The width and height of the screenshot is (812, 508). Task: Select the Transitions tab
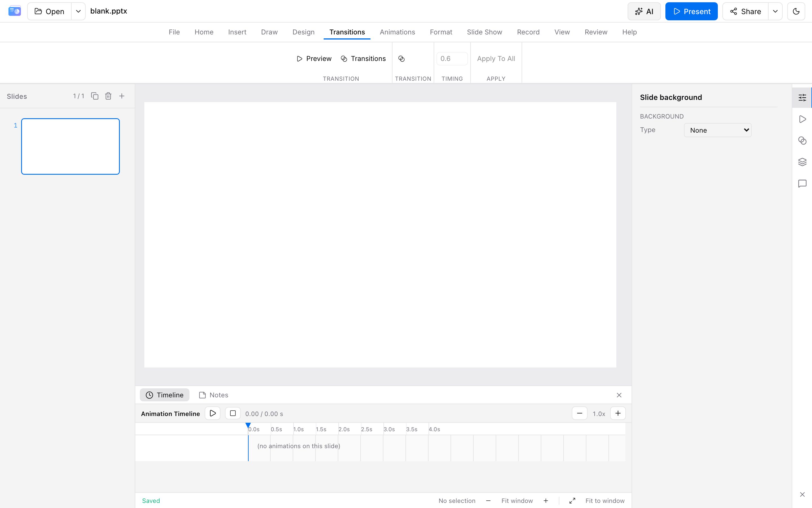[x=347, y=32]
